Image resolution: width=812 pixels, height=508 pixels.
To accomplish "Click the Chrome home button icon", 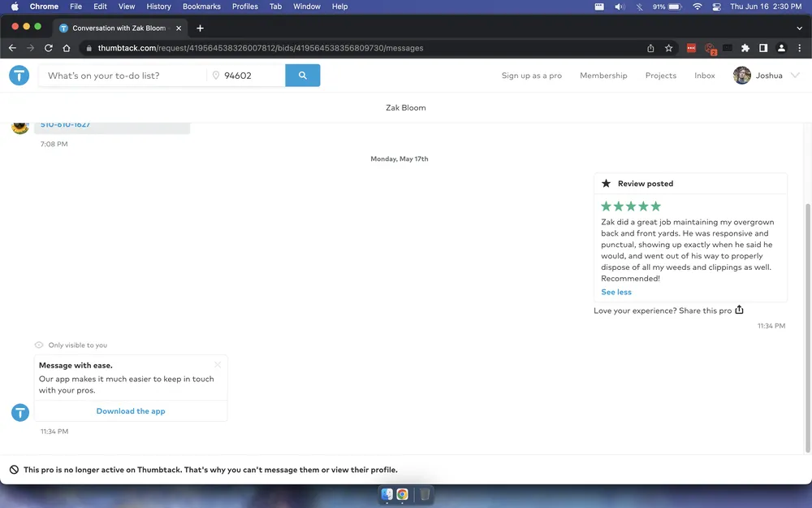I will pyautogui.click(x=67, y=48).
